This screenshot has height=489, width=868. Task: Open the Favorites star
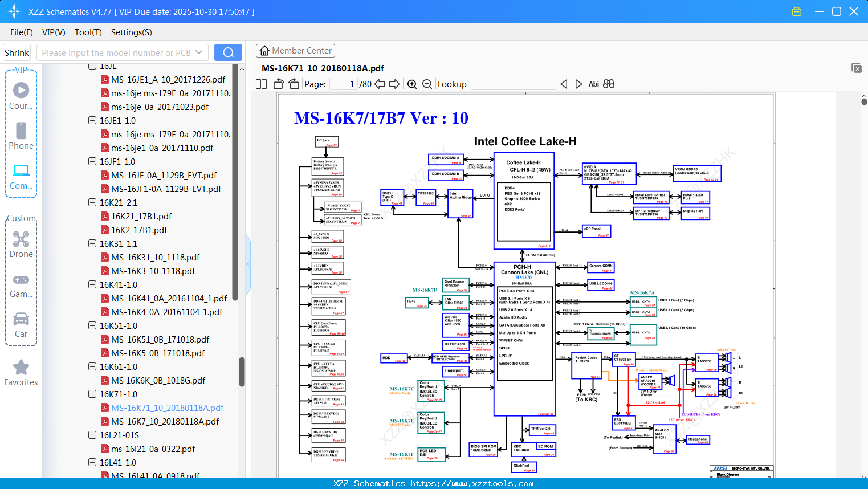coord(21,373)
